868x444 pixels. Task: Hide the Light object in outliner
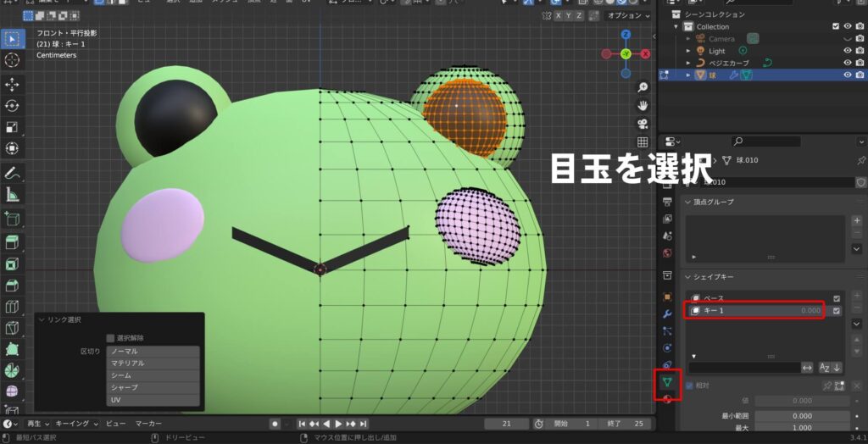coord(848,51)
